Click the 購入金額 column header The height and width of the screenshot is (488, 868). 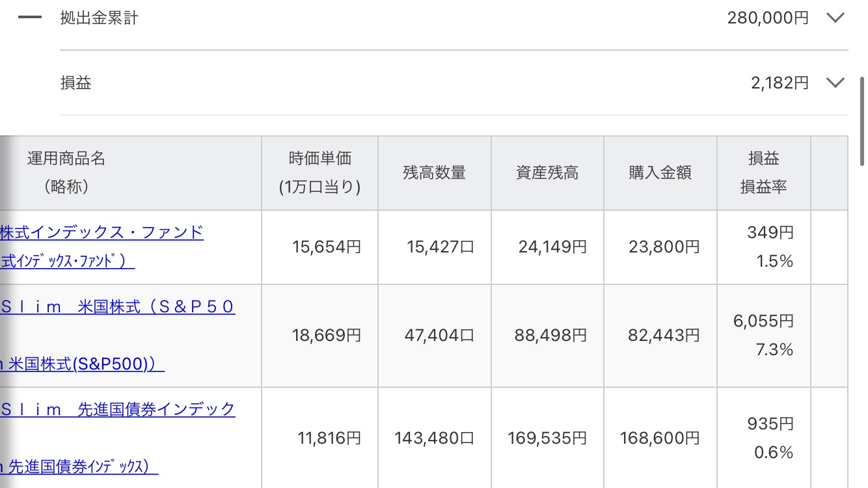pos(660,172)
